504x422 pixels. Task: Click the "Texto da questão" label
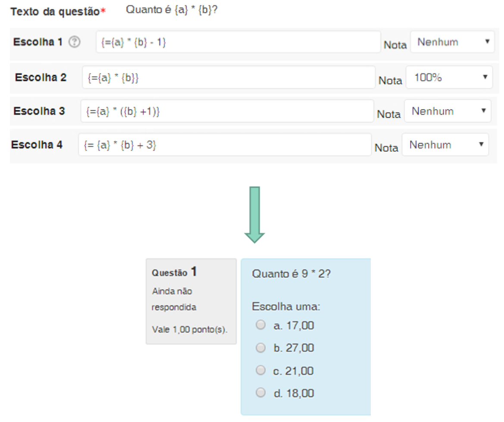pyautogui.click(x=55, y=11)
